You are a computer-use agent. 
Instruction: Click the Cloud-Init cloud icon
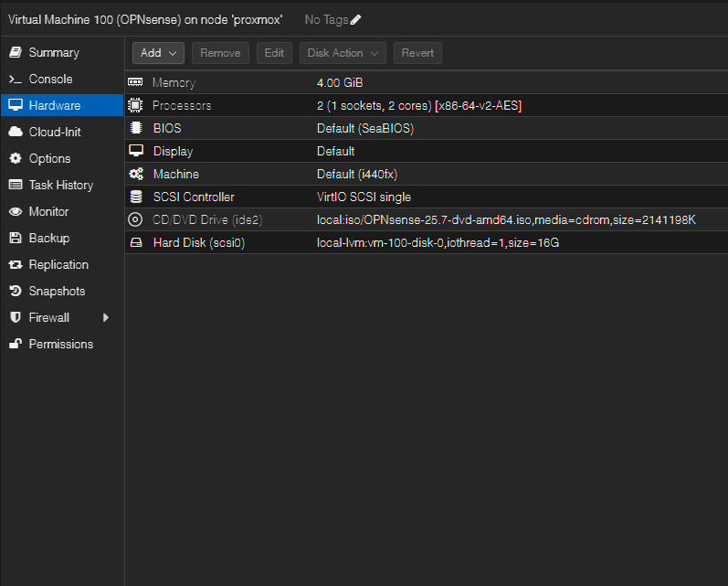[16, 132]
